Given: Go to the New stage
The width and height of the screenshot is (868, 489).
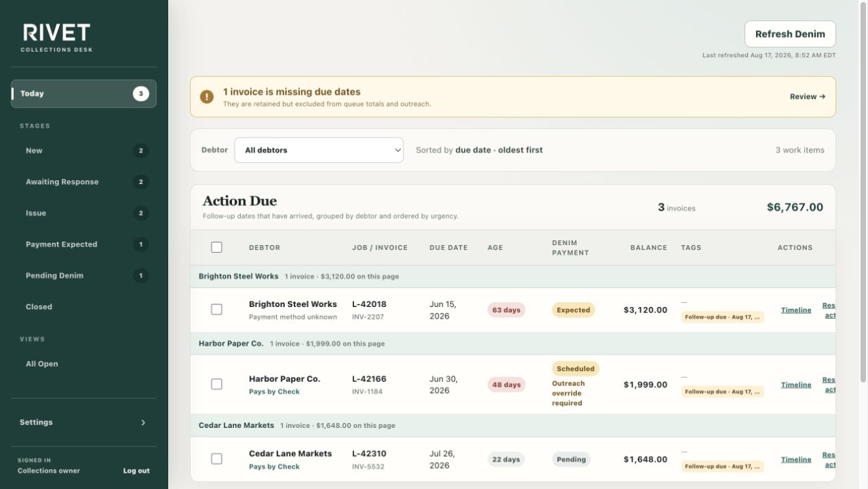Looking at the screenshot, I should point(84,151).
